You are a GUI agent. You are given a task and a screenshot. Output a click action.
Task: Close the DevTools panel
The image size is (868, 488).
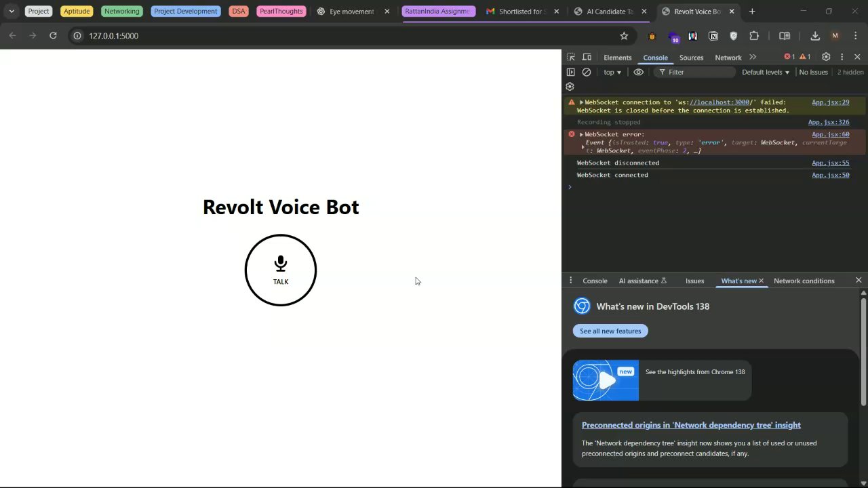pos(857,57)
